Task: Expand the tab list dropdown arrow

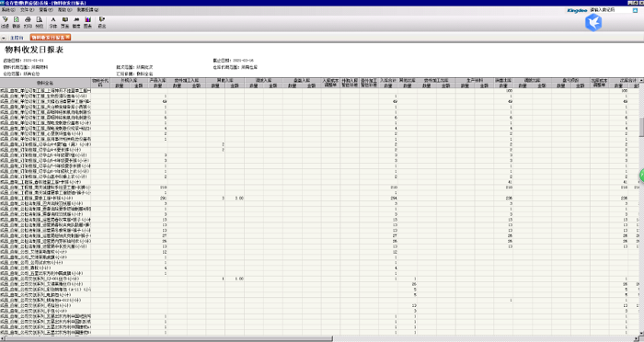Action: (x=4, y=38)
